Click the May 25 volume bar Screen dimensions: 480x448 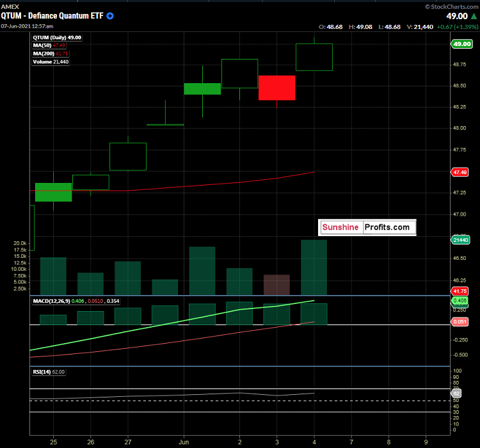pyautogui.click(x=53, y=276)
